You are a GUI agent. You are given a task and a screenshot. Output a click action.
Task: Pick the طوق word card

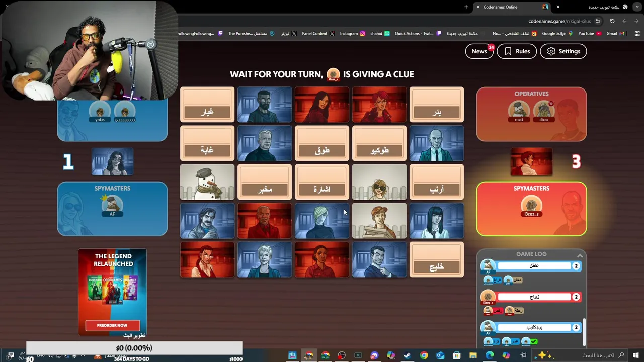[x=322, y=144]
